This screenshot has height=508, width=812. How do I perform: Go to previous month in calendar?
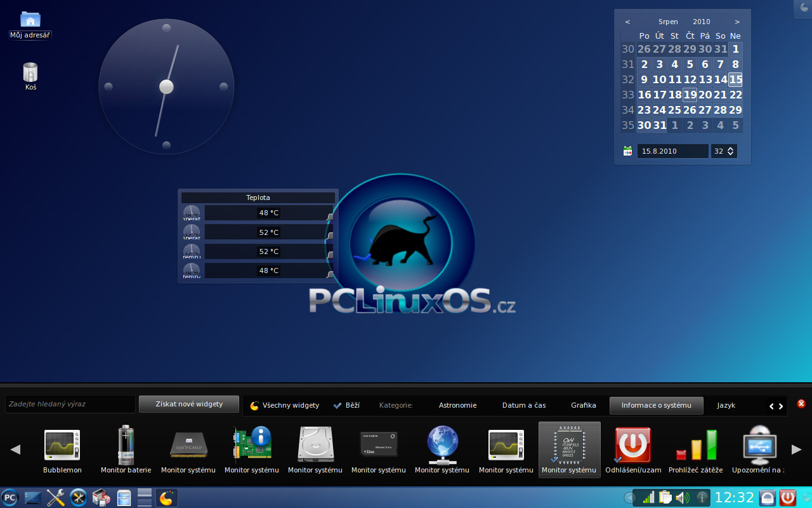point(627,22)
